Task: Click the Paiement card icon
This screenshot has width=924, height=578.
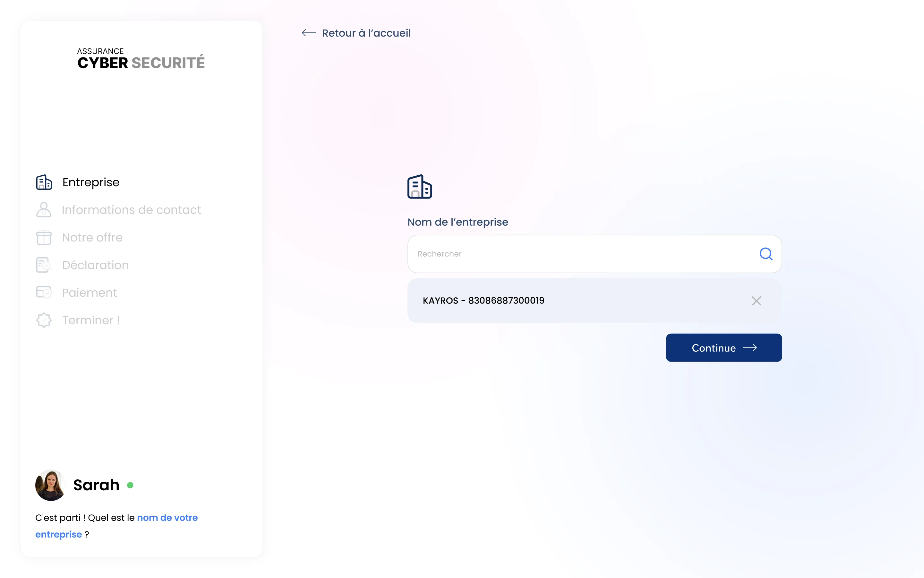Action: tap(44, 293)
